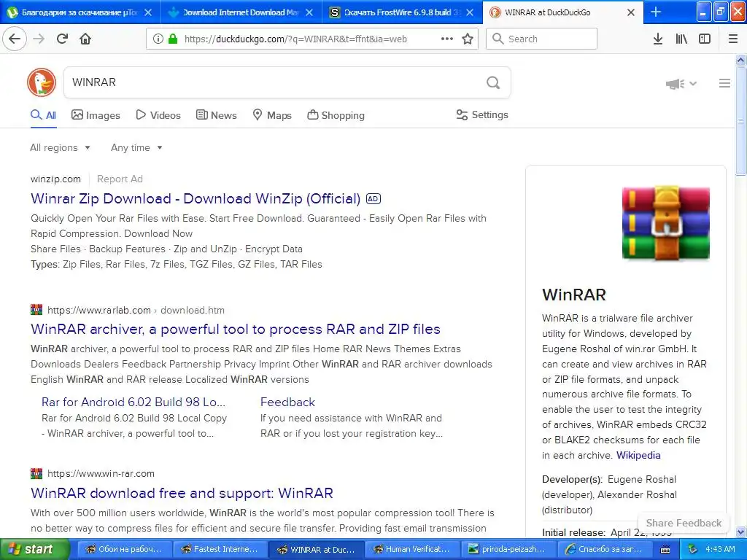Click the green secure padlock icon
This screenshot has height=560, width=747.
[x=172, y=39]
